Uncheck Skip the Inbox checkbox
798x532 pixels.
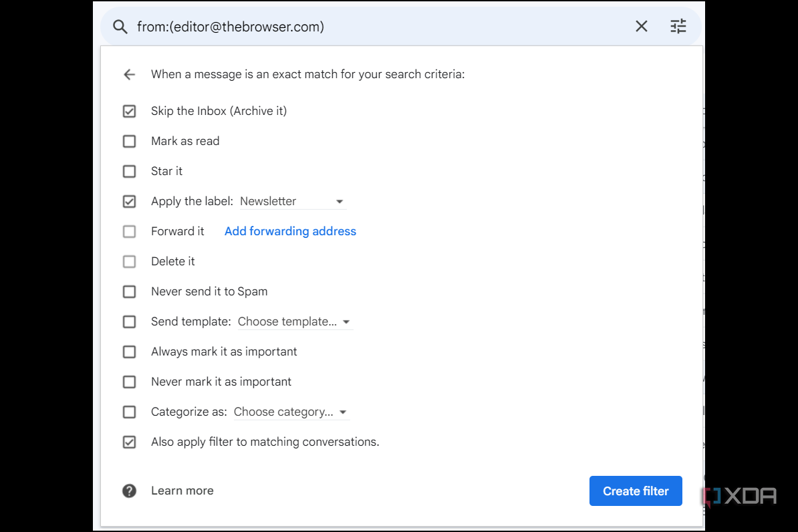tap(129, 111)
